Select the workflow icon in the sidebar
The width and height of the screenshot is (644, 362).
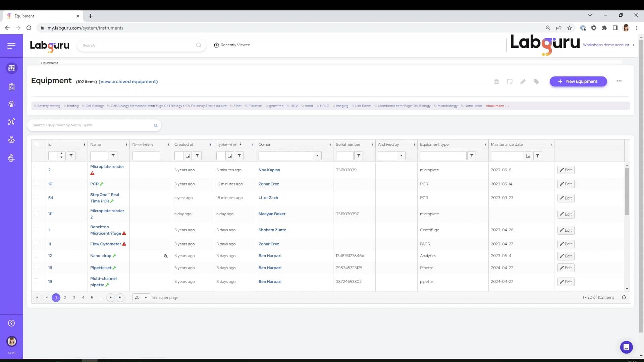coord(11,122)
